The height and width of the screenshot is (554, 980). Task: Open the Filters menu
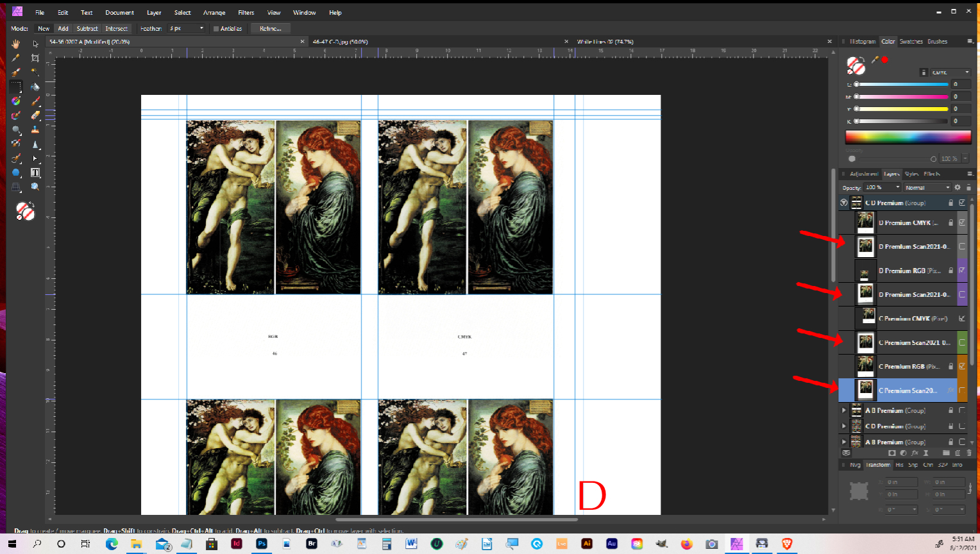pos(246,13)
